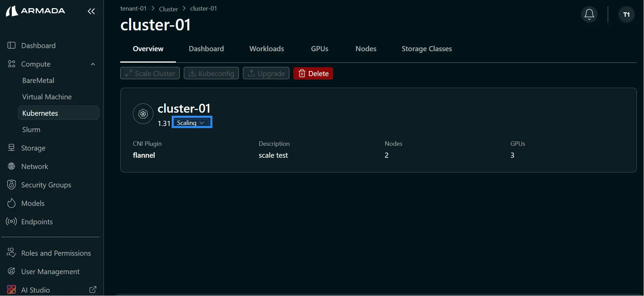Click the cluster-01 card title
Viewport: 644px width, 296px height.
pos(184,109)
